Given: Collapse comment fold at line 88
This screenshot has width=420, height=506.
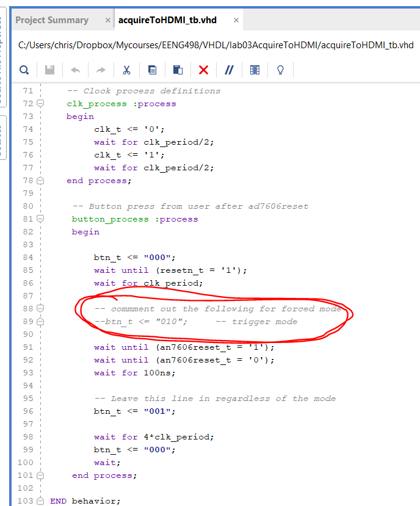Looking at the screenshot, I should click(40, 308).
